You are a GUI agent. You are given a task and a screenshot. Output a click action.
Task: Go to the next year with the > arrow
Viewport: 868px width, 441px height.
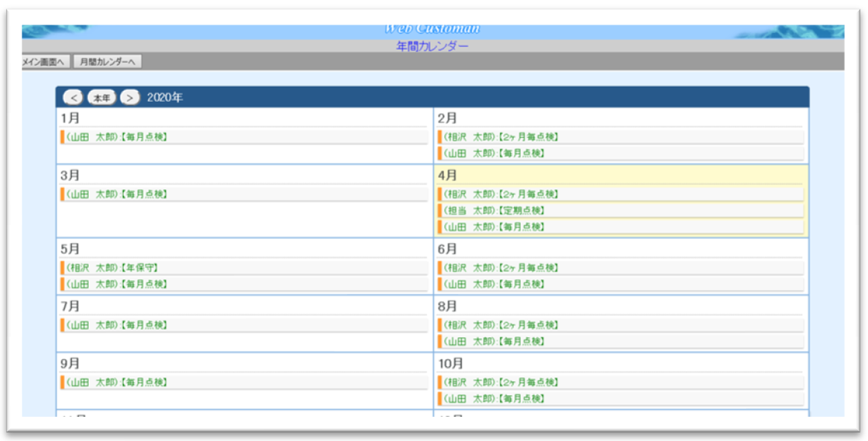click(130, 98)
